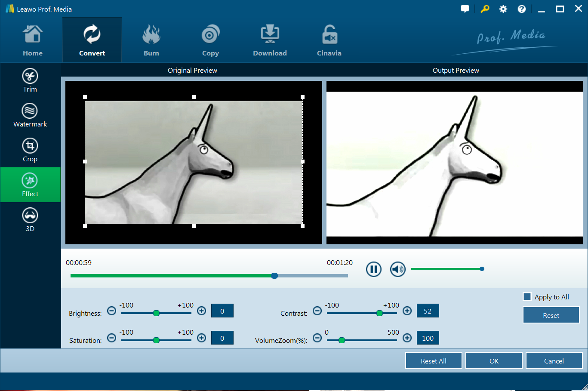Pause the video preview playback
Viewport: 588px width, 391px height.
click(x=373, y=269)
